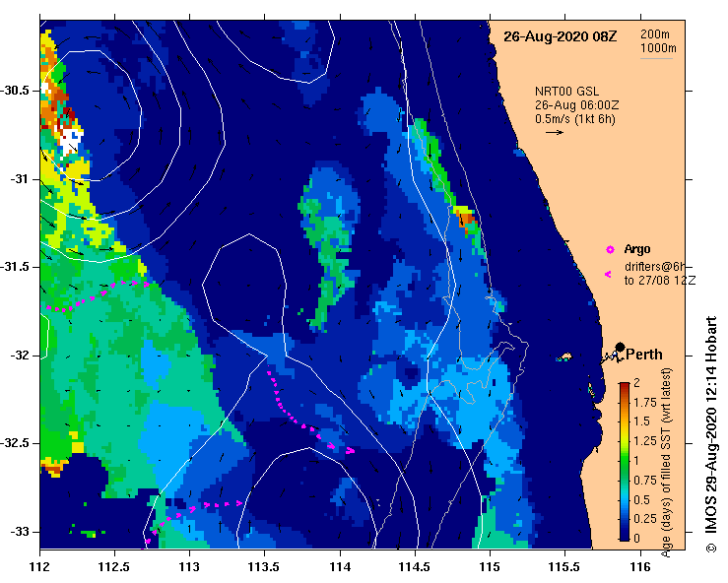Click the dark red top of the color bar
Screen dimensions: 728x583
(x=625, y=385)
